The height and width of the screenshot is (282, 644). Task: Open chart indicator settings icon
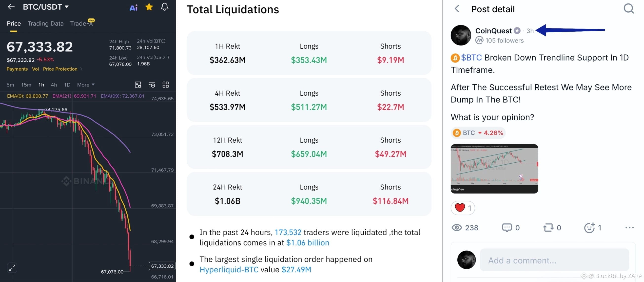pyautogui.click(x=152, y=85)
